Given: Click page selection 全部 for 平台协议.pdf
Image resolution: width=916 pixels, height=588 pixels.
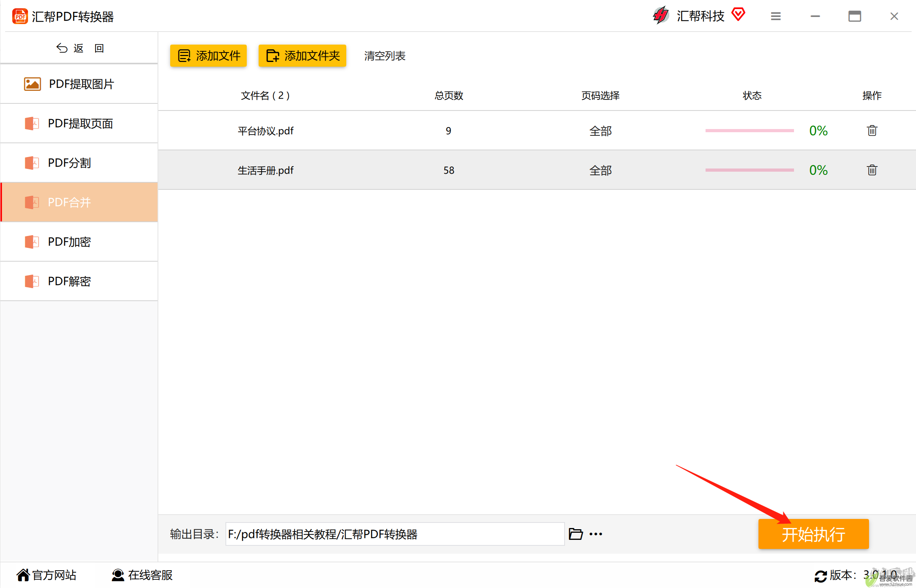Looking at the screenshot, I should [x=601, y=131].
